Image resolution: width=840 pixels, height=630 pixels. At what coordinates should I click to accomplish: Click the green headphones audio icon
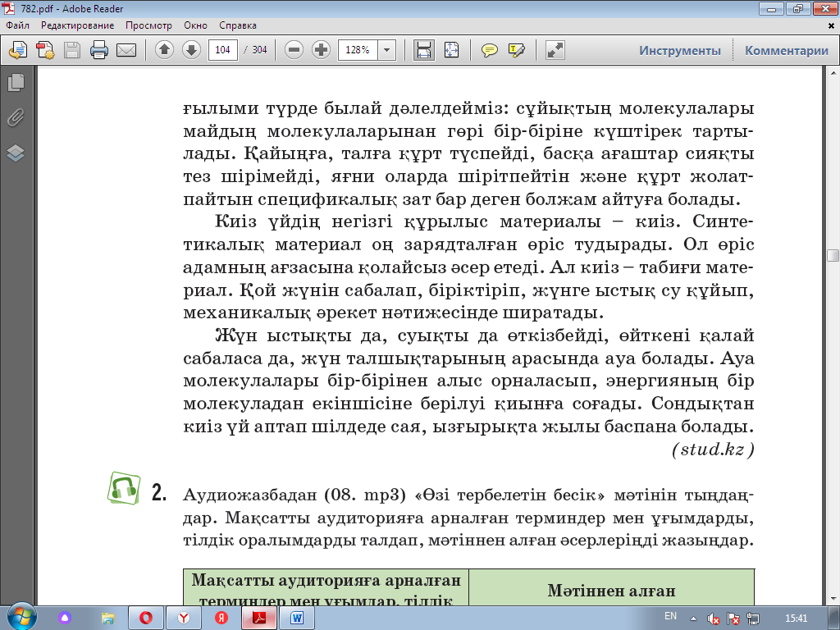click(x=124, y=488)
